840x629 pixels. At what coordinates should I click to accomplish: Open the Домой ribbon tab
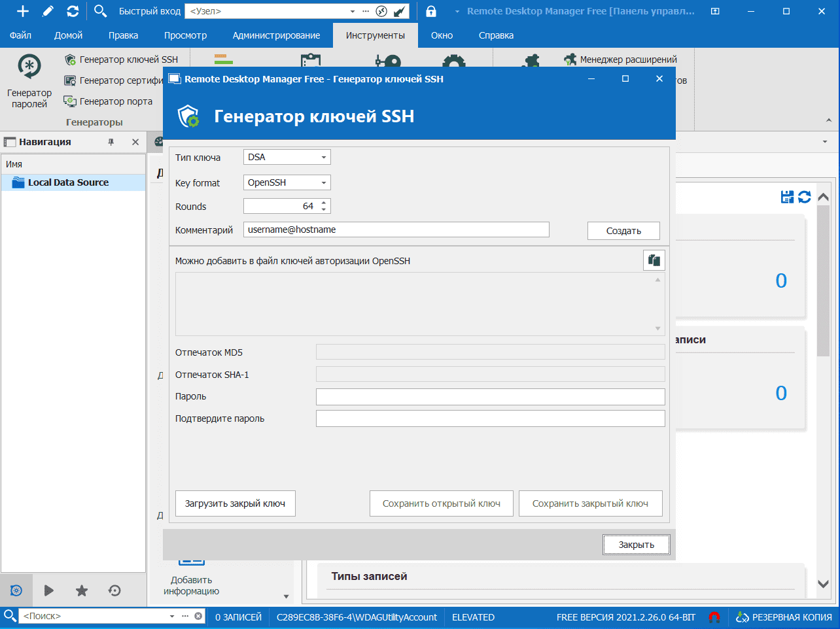pyautogui.click(x=69, y=35)
